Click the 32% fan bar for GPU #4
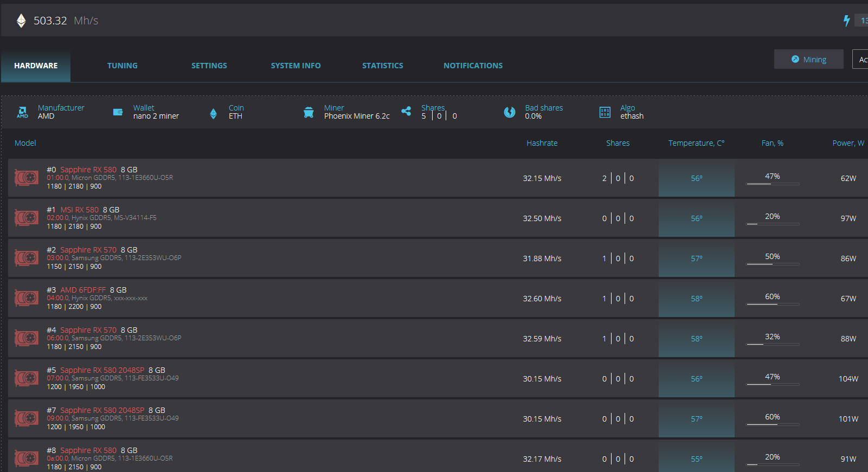 pos(773,344)
